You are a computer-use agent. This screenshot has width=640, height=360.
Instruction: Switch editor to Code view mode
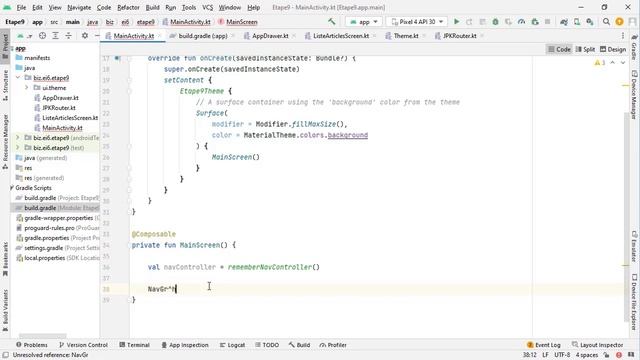[559, 49]
